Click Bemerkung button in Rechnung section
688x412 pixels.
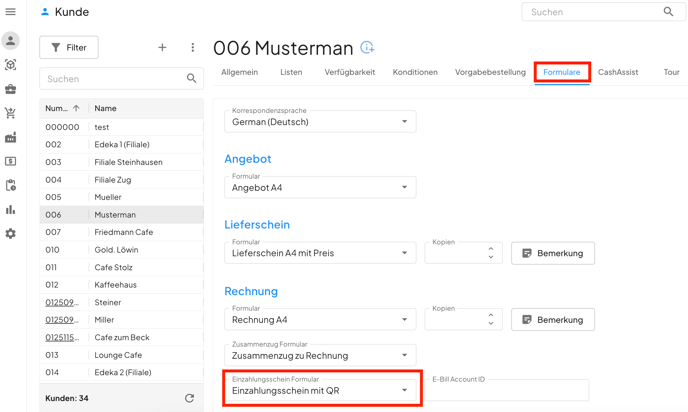coord(553,320)
